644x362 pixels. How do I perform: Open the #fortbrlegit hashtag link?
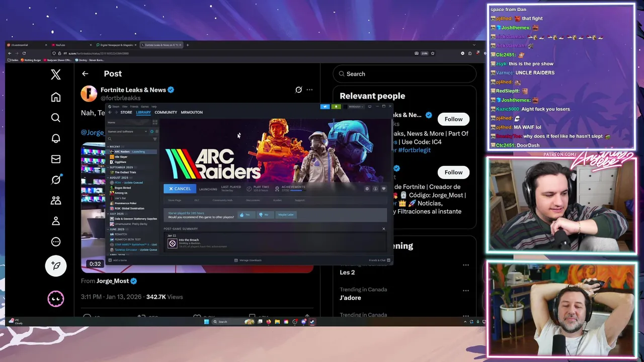414,150
